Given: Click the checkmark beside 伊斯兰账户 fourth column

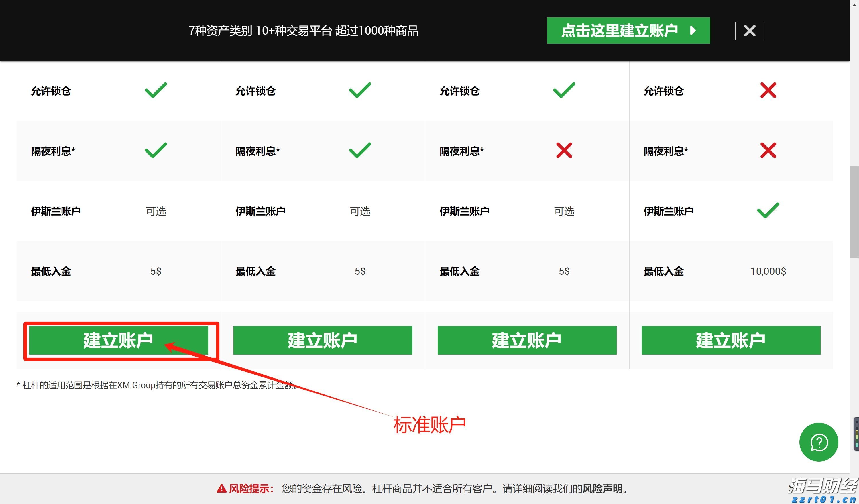Looking at the screenshot, I should [768, 210].
